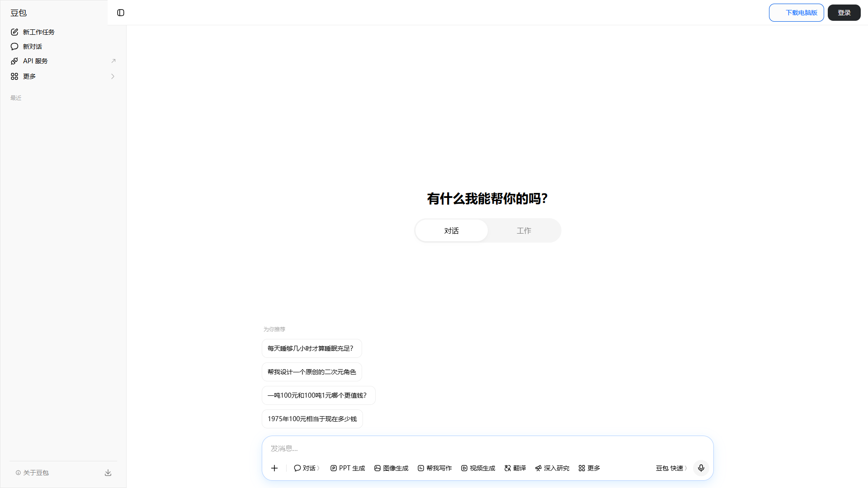Viewport: 868px width, 488px height.
Task: Collapse the sidebar using the panel icon
Action: 121,13
